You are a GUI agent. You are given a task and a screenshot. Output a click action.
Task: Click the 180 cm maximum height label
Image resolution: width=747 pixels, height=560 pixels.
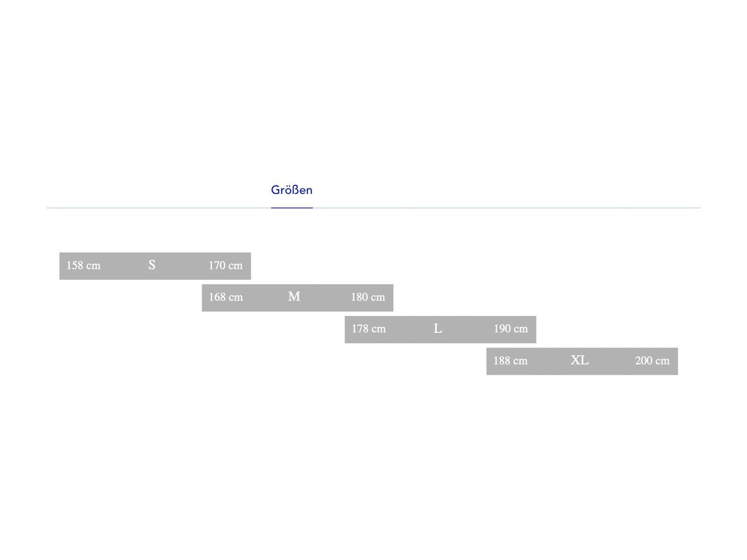click(x=368, y=297)
